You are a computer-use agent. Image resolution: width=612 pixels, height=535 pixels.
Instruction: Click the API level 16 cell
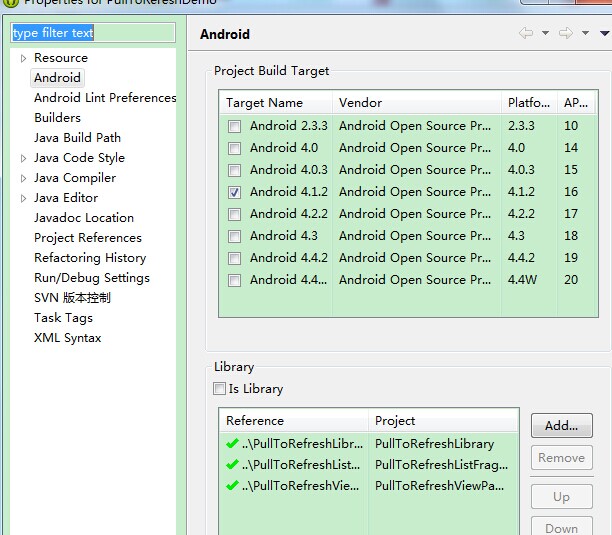(x=571, y=192)
